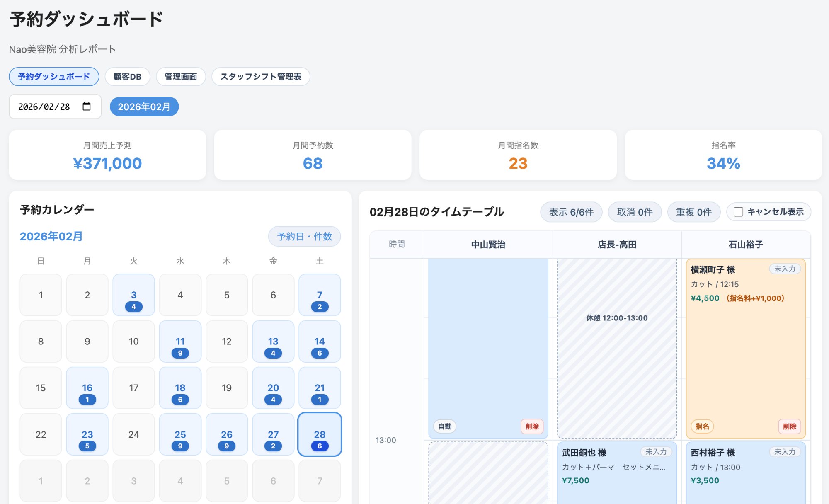Click 自動 badge in 中山賢治 column
Viewport: 829px width, 504px height.
click(445, 426)
